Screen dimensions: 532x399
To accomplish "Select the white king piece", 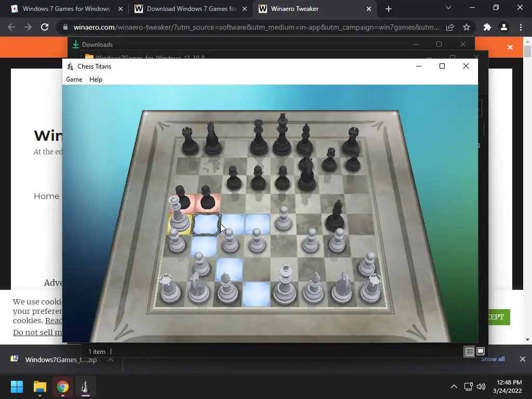I will 285,285.
